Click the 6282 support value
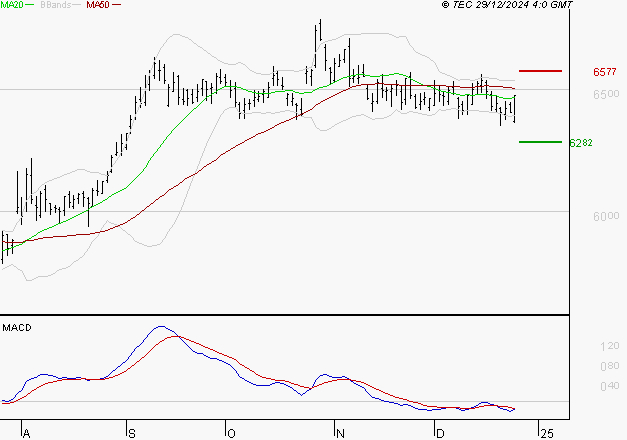 [581, 143]
